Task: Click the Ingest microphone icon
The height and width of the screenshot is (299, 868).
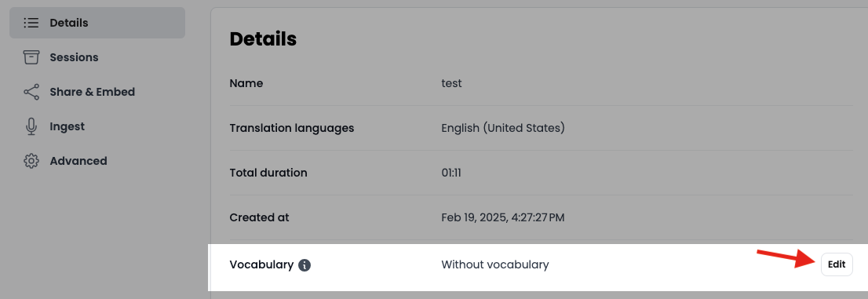Action: (31, 126)
